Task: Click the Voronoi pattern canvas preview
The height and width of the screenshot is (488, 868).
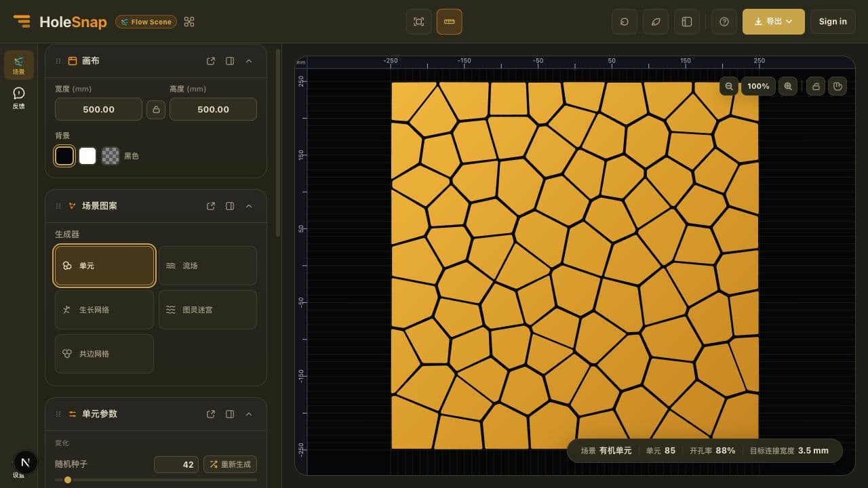Action: [575, 266]
